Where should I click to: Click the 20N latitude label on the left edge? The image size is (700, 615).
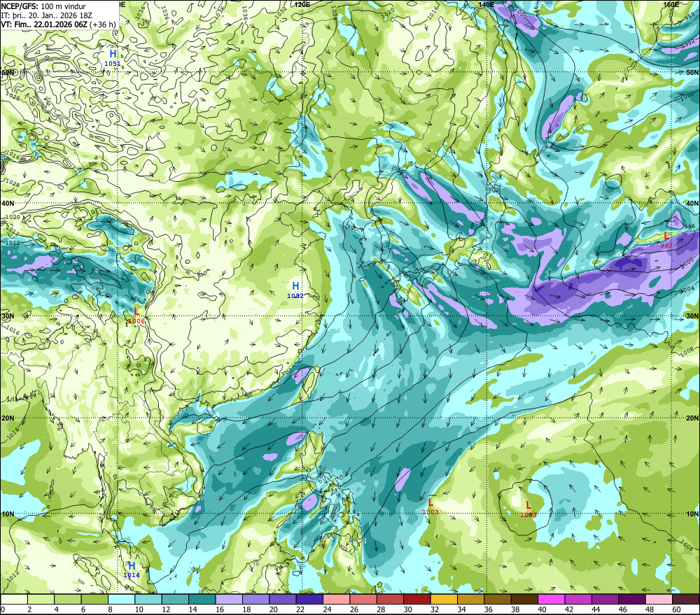[8, 418]
